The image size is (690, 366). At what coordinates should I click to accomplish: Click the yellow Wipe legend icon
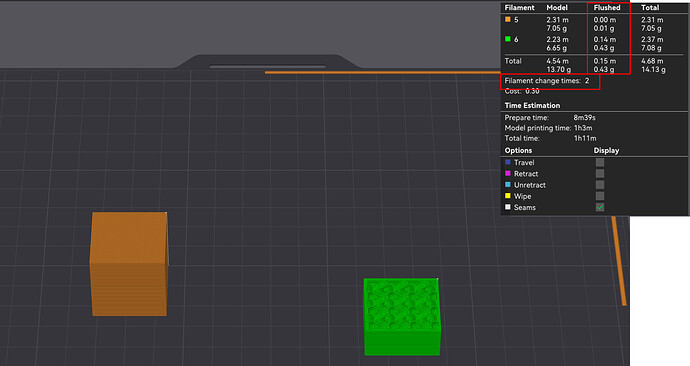point(507,196)
